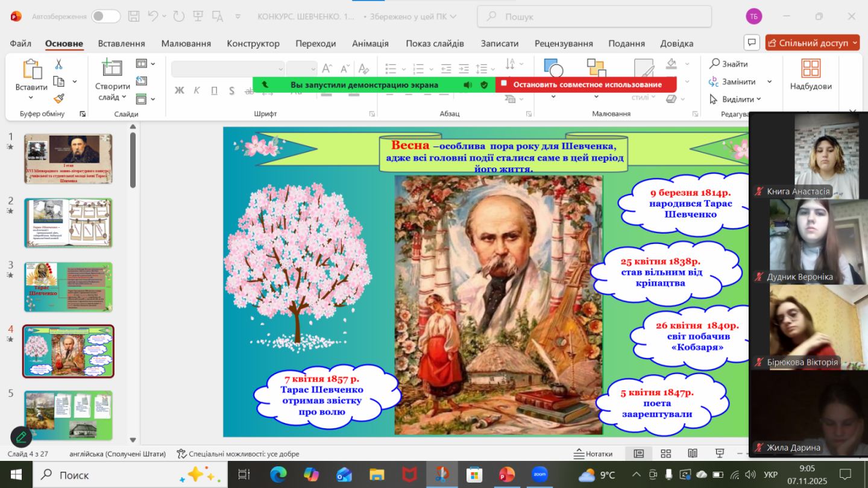Toggle Нотатки notes pane
The height and width of the screenshot is (488, 868).
tap(593, 454)
